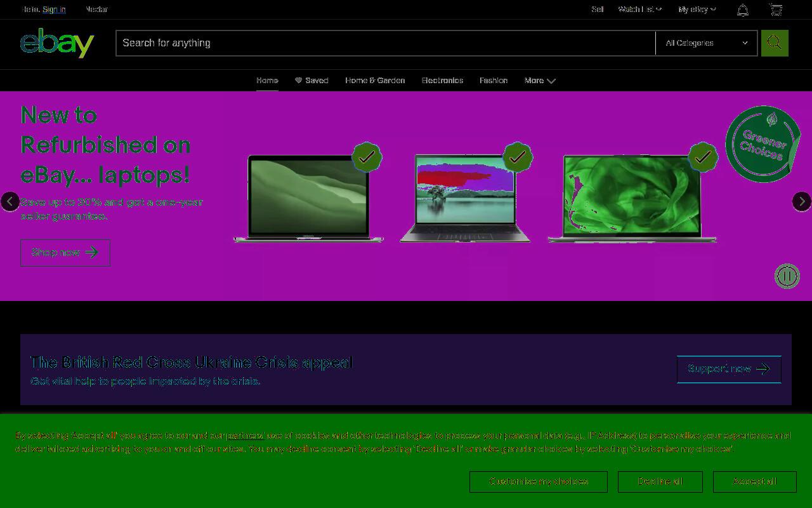Open the partners link in cookie notice

coord(245,436)
